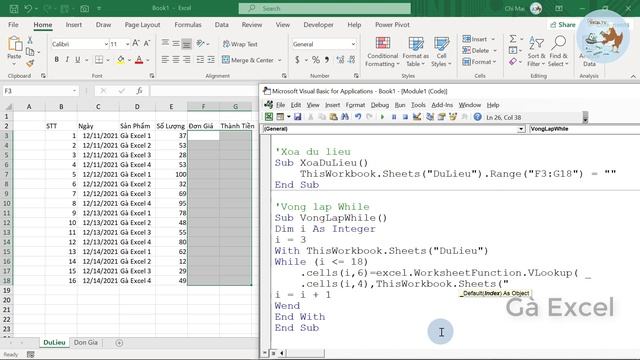This screenshot has width=640, height=360.
Task: Open Conditional Formatting menu
Action: [x=382, y=52]
